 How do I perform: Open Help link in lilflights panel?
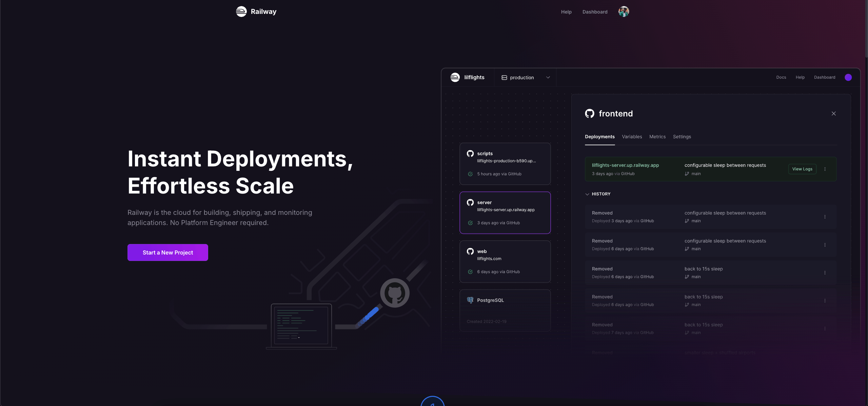(x=800, y=77)
